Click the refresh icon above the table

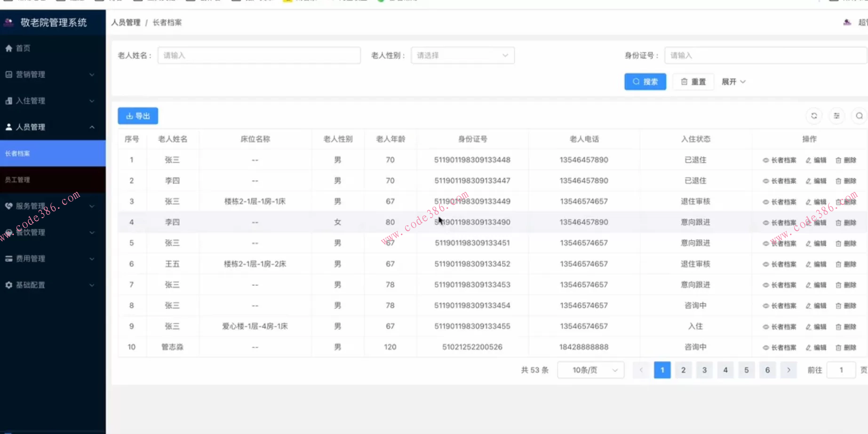pos(814,116)
